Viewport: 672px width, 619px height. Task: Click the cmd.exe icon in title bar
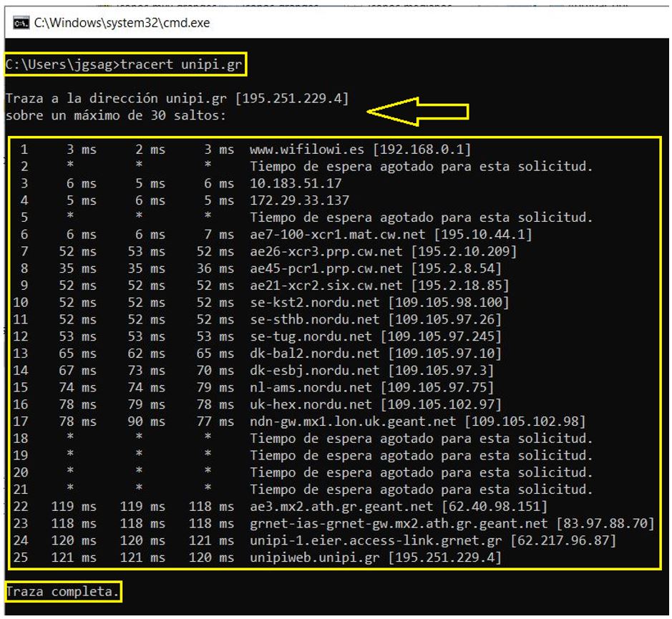coord(21,23)
